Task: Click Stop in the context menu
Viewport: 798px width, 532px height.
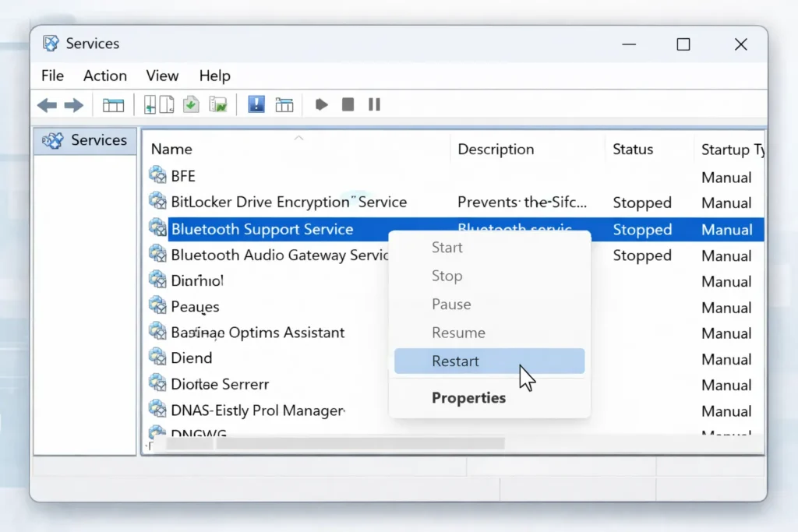Action: pos(447,276)
